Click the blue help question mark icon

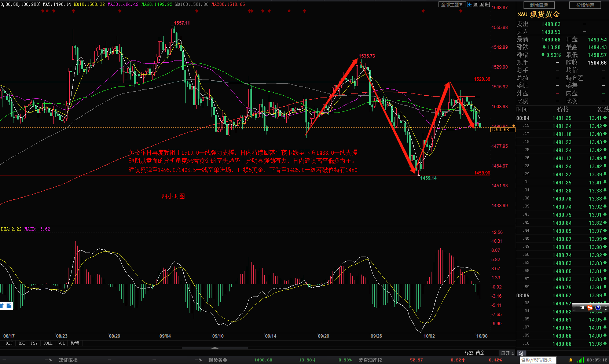click(598, 308)
